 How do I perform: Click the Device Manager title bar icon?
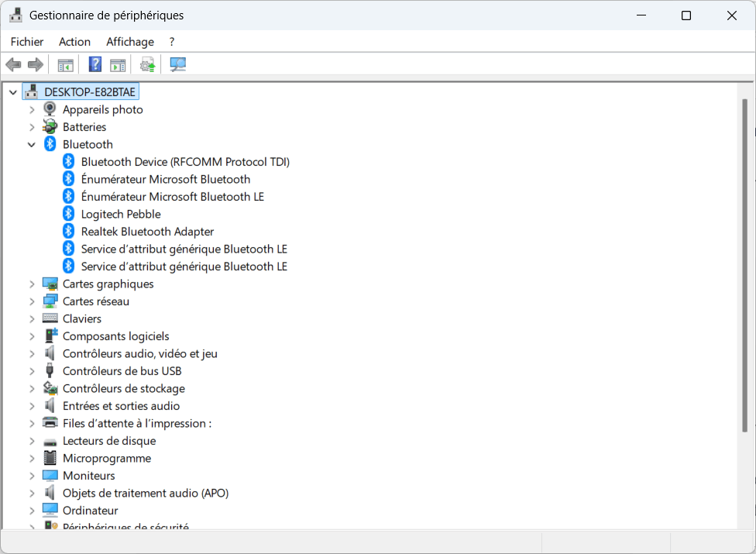click(15, 15)
